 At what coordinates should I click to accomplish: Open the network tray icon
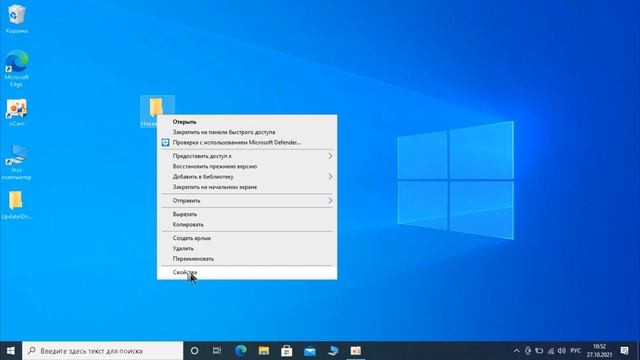tap(551, 351)
